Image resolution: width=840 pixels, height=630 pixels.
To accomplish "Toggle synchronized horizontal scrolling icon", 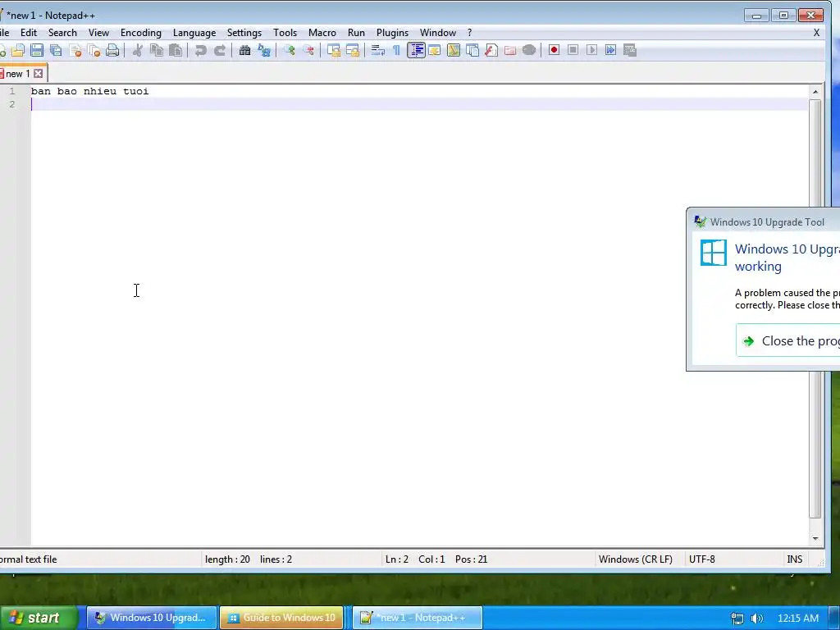I will pyautogui.click(x=353, y=50).
